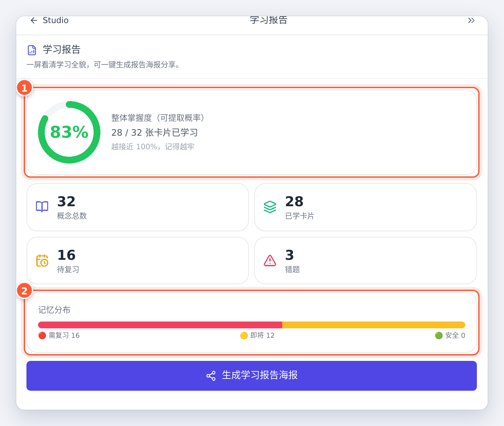
Task: Generate the 生成学习报告海报 poster
Action: (252, 376)
